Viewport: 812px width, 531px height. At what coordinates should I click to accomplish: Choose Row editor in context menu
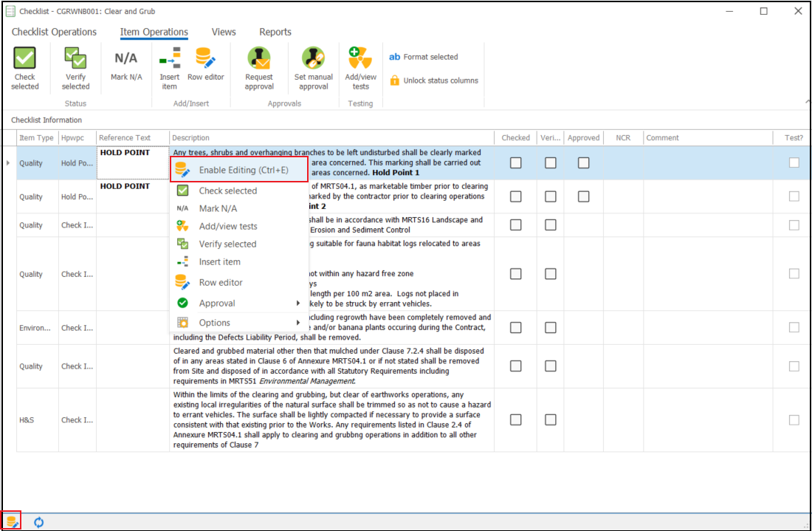(239, 282)
